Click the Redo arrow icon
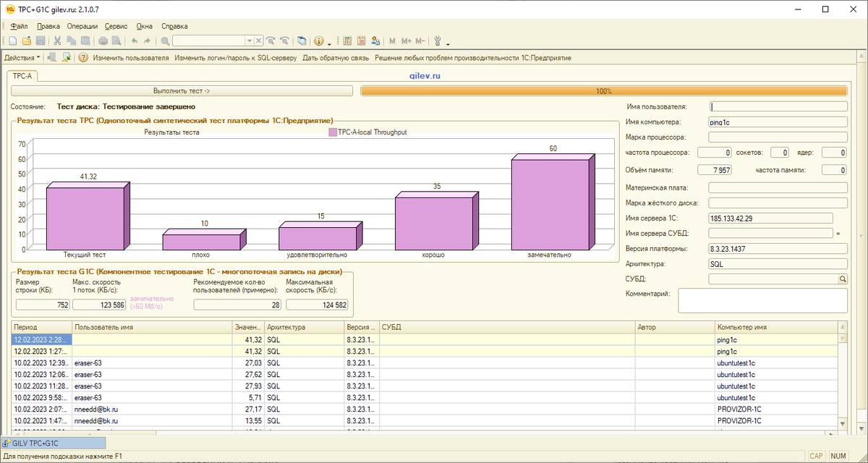868x463 pixels. pos(148,41)
